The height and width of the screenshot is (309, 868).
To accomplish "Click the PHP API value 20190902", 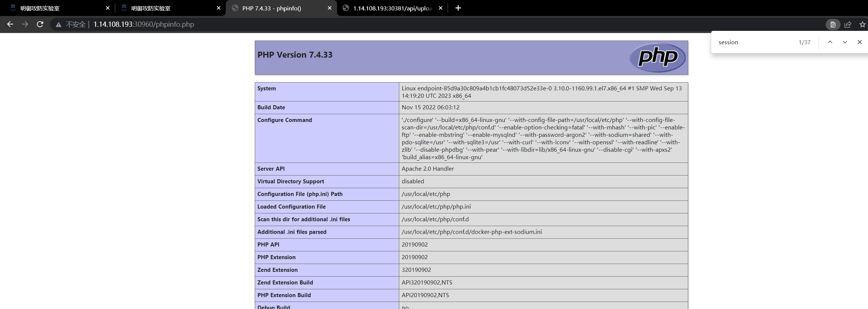I will (x=415, y=245).
